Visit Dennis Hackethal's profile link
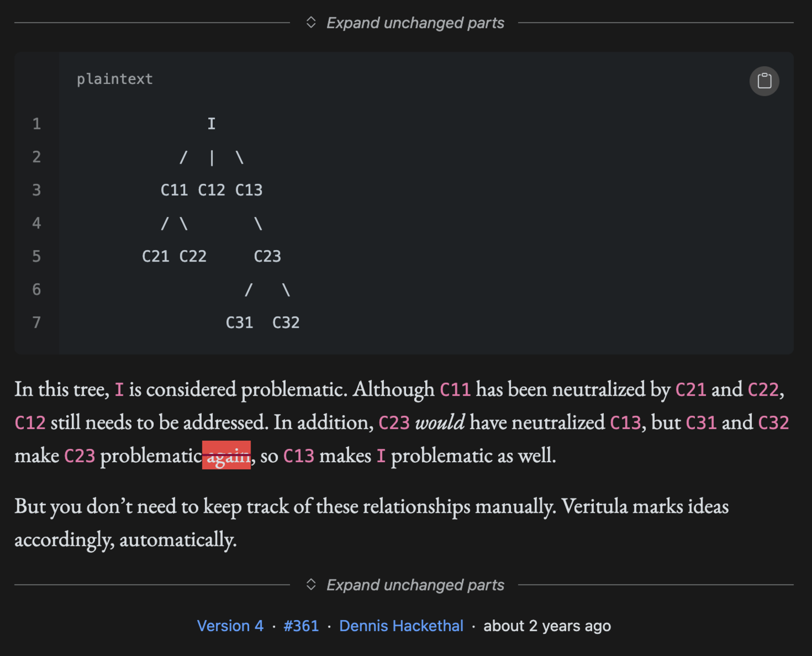The width and height of the screenshot is (812, 656). pyautogui.click(x=401, y=626)
